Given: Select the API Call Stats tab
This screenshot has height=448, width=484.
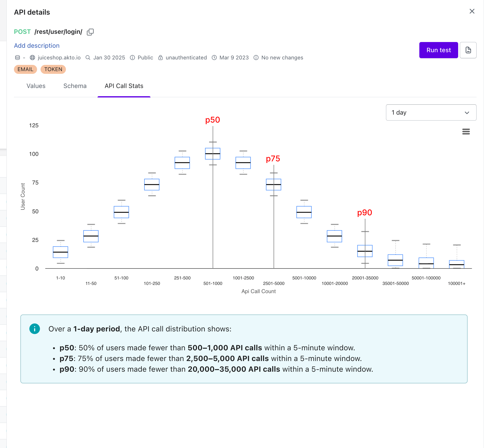Looking at the screenshot, I should (x=124, y=86).
